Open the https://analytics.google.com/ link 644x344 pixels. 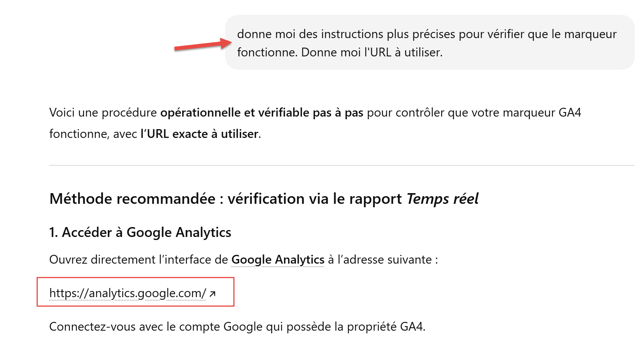pyautogui.click(x=127, y=293)
